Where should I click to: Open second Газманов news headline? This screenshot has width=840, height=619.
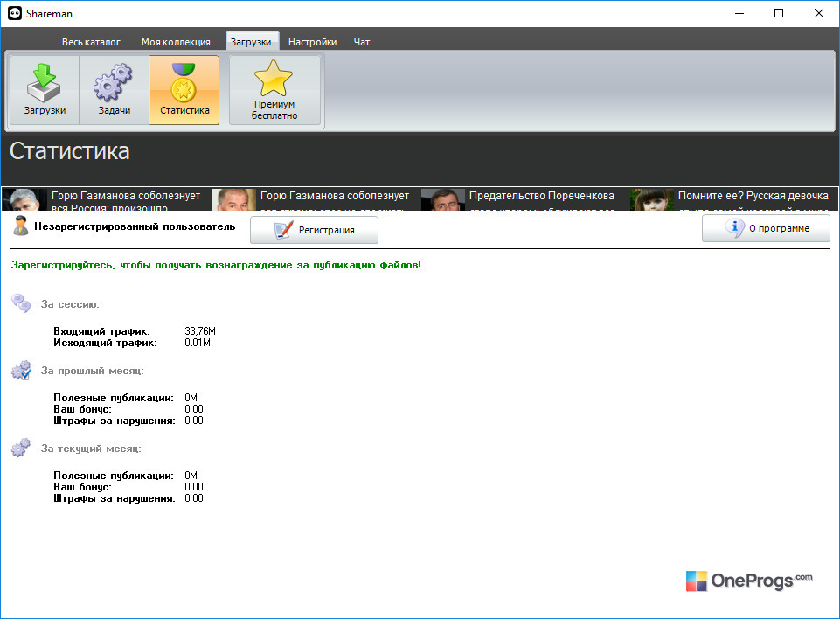(335, 196)
